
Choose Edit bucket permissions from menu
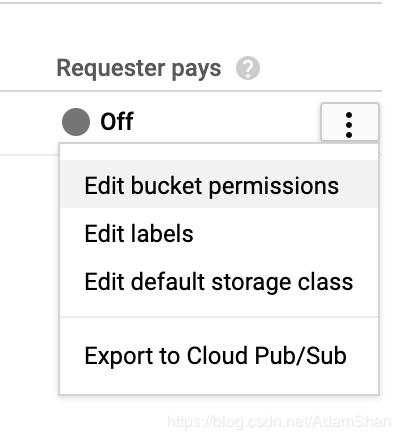point(219,184)
